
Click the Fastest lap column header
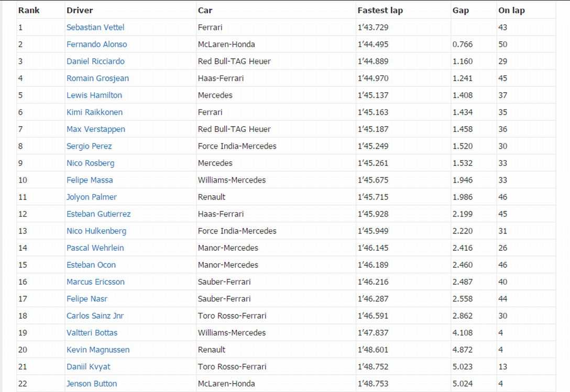click(380, 10)
